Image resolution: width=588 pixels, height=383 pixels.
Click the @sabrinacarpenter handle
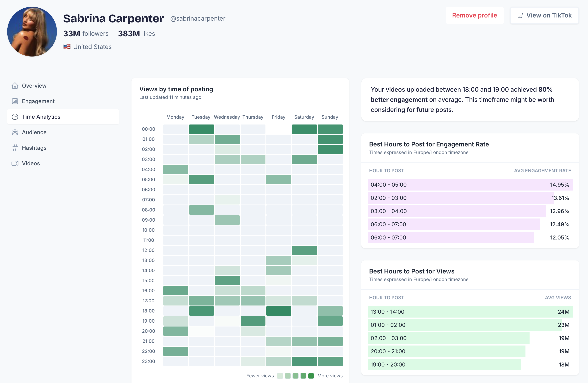point(198,18)
